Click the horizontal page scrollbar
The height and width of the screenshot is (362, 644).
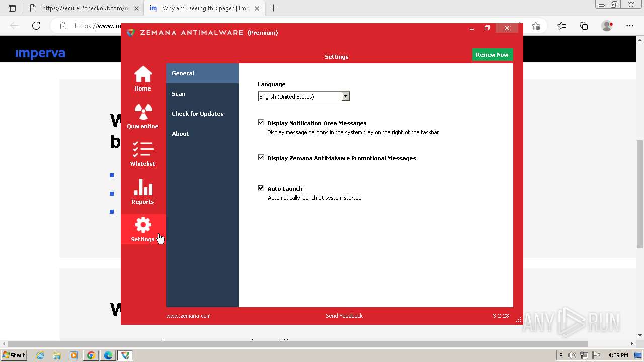coord(297,344)
